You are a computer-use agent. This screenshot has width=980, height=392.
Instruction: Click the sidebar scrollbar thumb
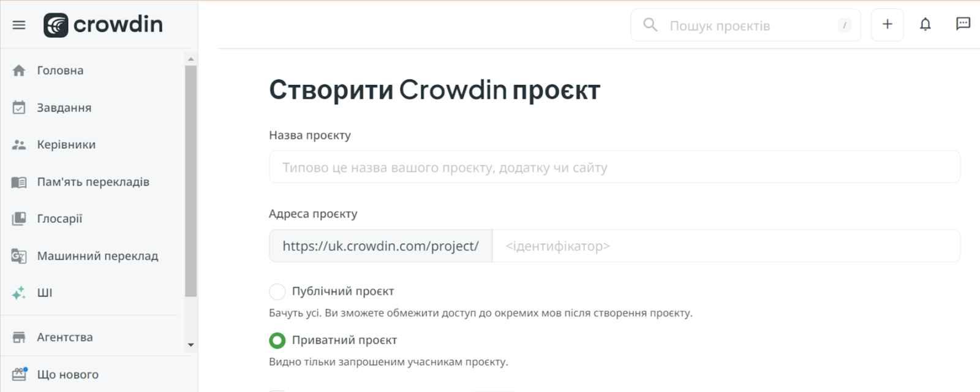190,181
